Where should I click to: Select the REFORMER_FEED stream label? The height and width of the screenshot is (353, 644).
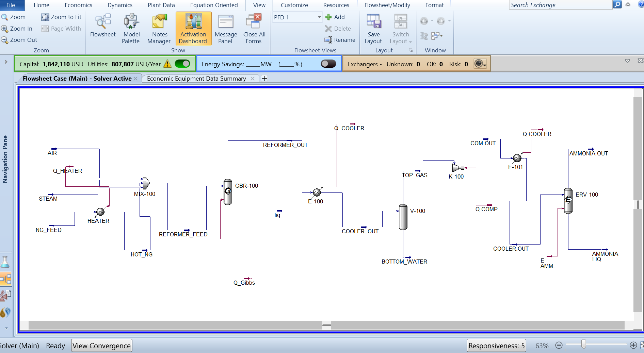[183, 234]
